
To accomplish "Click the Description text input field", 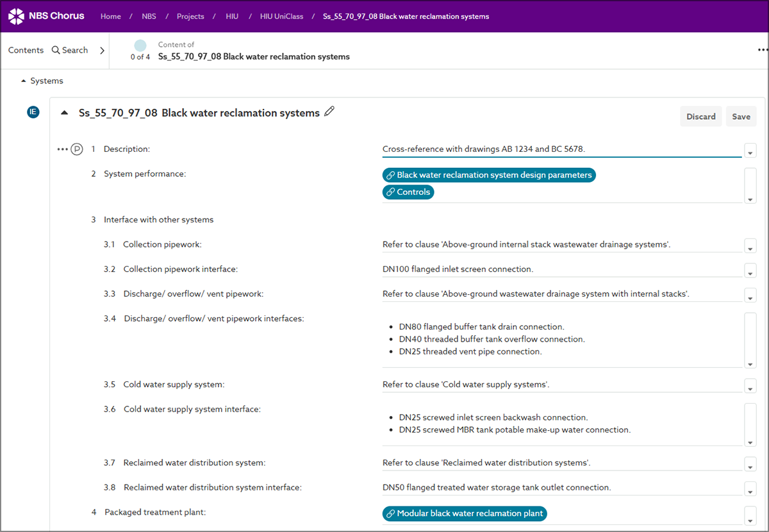I will tap(561, 149).
